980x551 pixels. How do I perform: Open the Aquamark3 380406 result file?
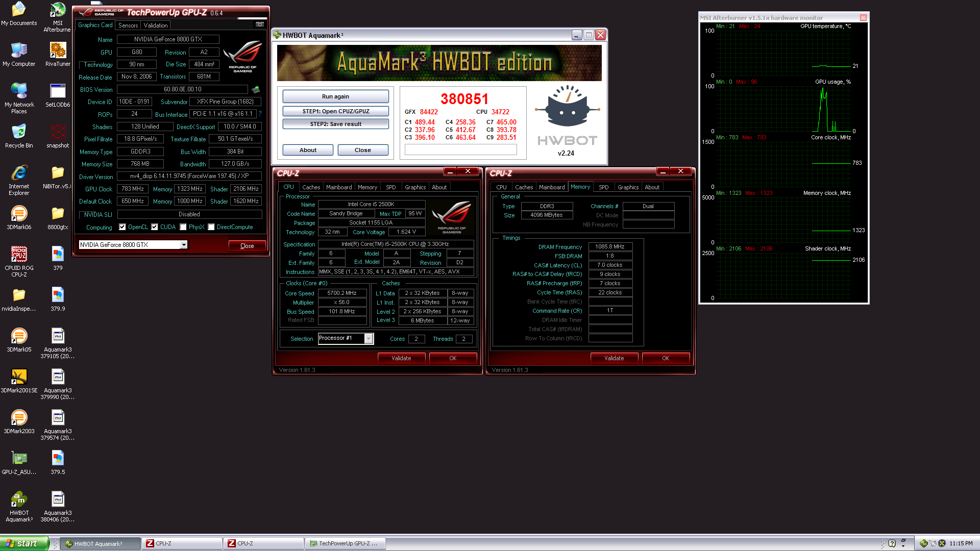click(58, 507)
